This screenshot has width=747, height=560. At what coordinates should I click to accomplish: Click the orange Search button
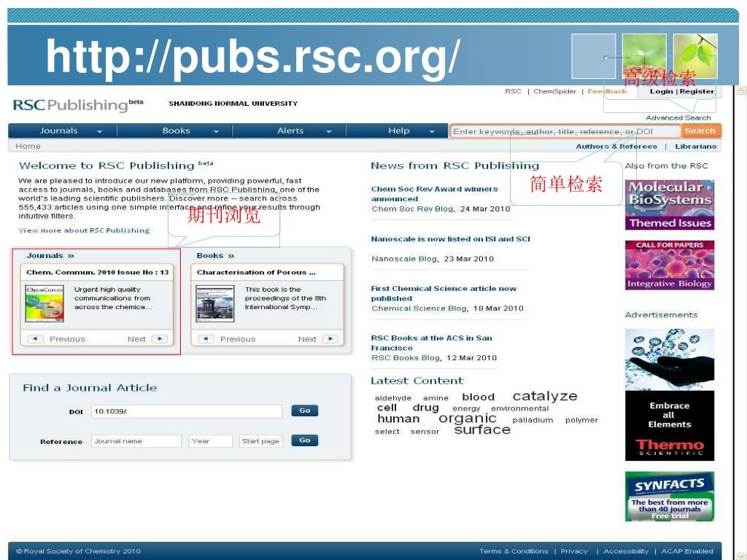point(700,131)
